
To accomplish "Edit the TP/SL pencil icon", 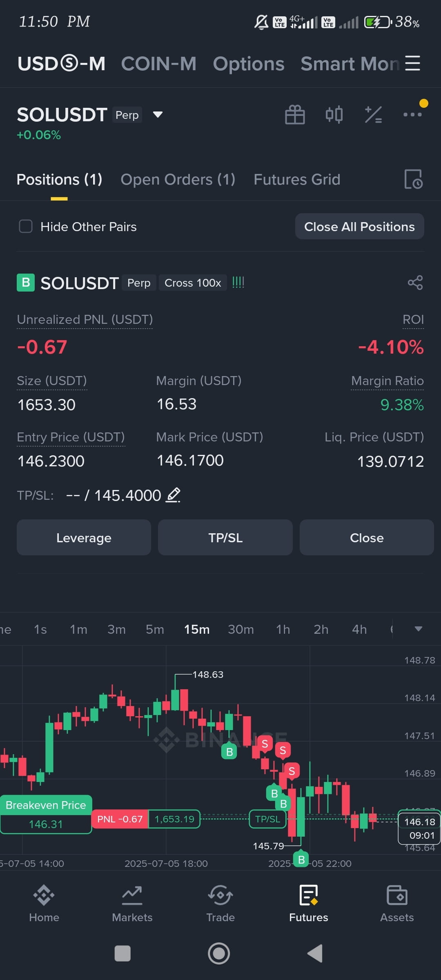I will 173,495.
